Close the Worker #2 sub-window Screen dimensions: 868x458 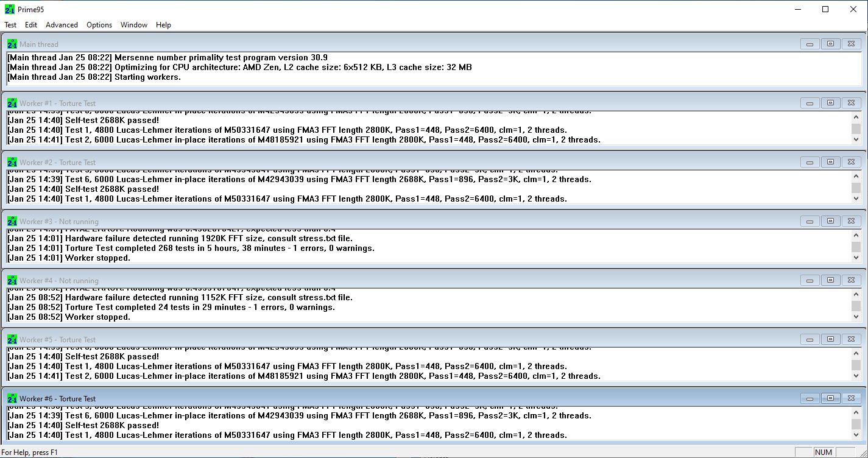pyautogui.click(x=851, y=162)
